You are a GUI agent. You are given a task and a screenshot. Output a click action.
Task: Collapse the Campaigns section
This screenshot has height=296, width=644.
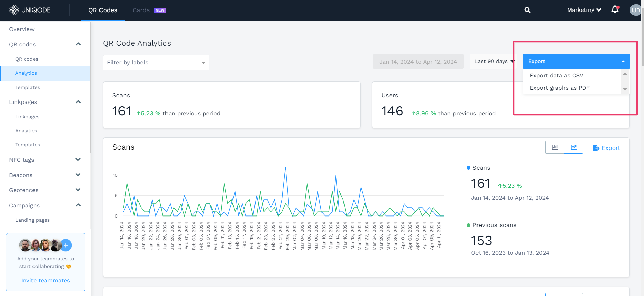point(78,205)
